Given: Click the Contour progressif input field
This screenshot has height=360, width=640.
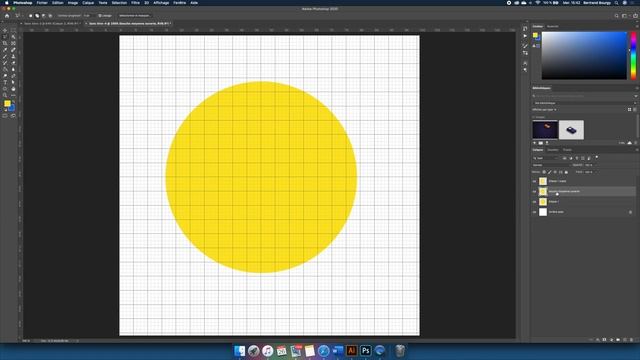Looking at the screenshot, I should point(88,16).
